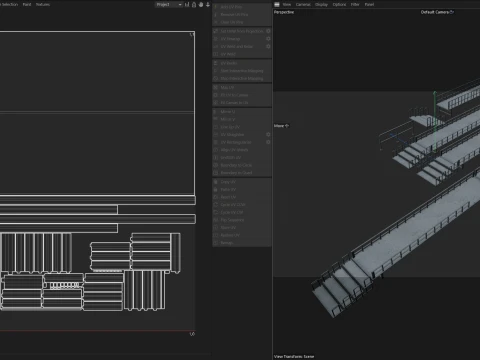
Task: Click the Flip Sequence command
Action: 242,220
